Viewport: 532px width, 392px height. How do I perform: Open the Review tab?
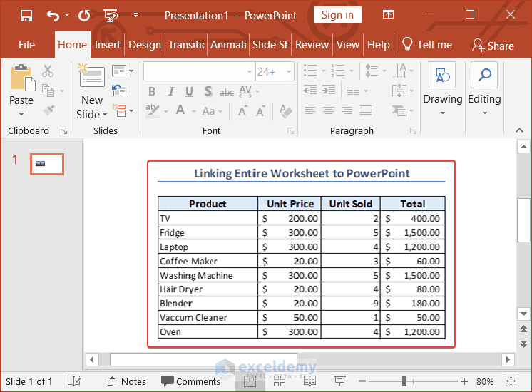[x=312, y=45]
